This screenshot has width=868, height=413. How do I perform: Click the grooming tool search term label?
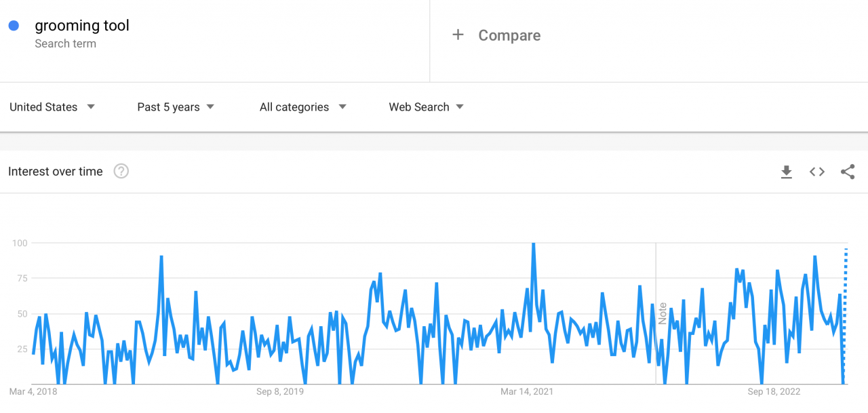pyautogui.click(x=82, y=25)
